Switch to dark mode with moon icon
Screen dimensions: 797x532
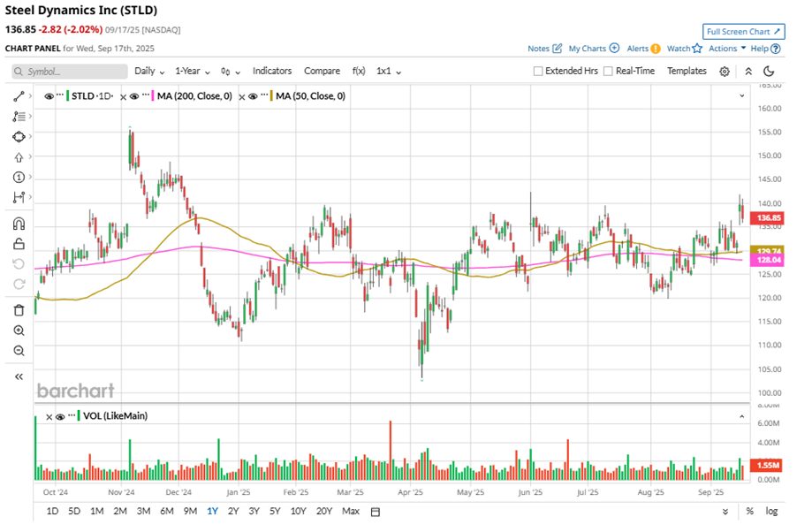tap(769, 72)
